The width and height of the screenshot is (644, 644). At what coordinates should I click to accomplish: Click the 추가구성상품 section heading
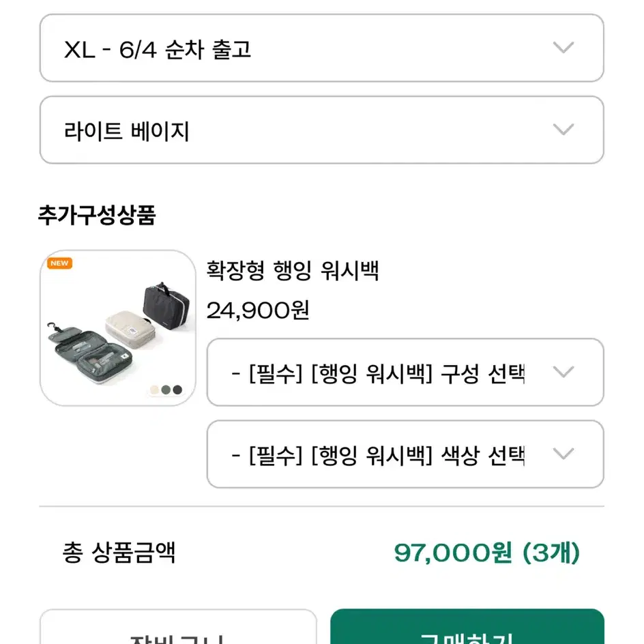[97, 215]
